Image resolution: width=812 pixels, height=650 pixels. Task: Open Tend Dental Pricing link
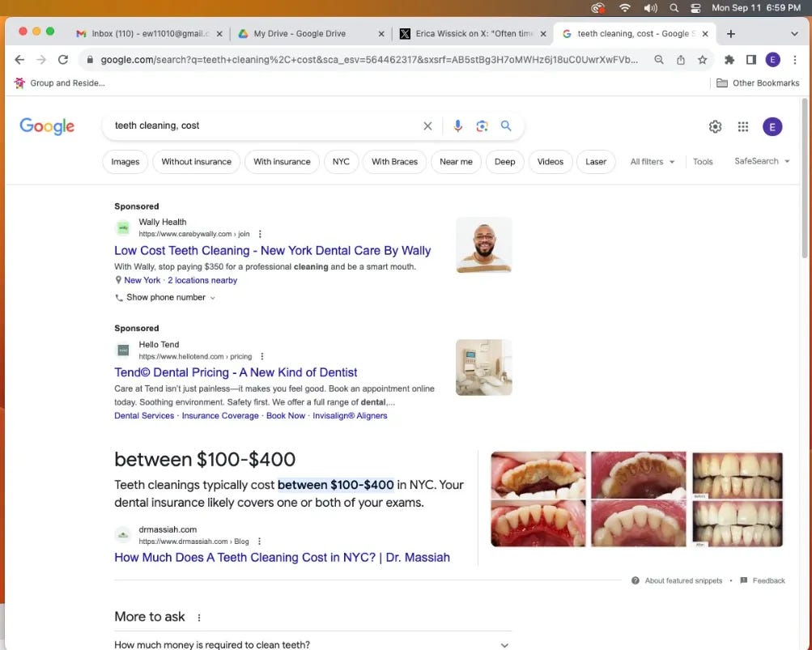click(236, 372)
